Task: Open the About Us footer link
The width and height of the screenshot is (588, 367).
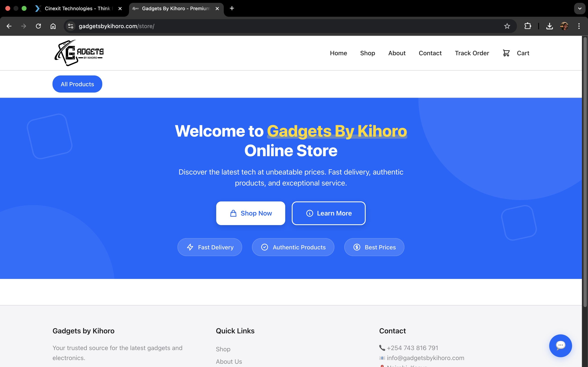Action: (229, 361)
